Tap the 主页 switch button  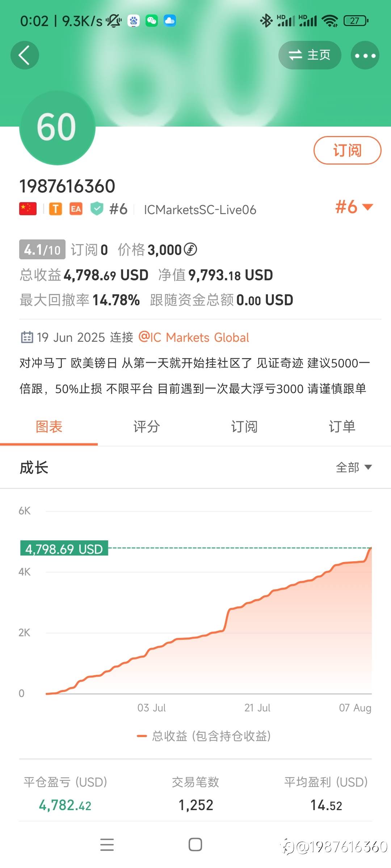pyautogui.click(x=310, y=55)
